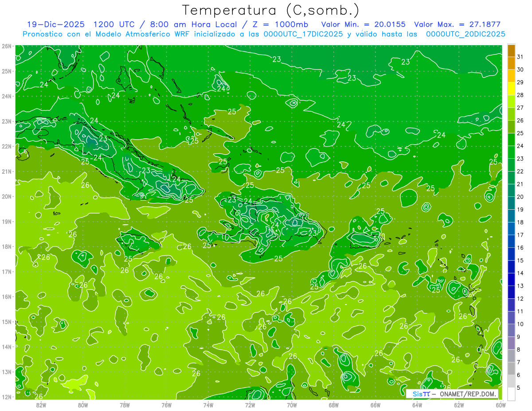This screenshot has width=532, height=411.
Task: Click the 18N latitude axis label
Action: (x=7, y=247)
